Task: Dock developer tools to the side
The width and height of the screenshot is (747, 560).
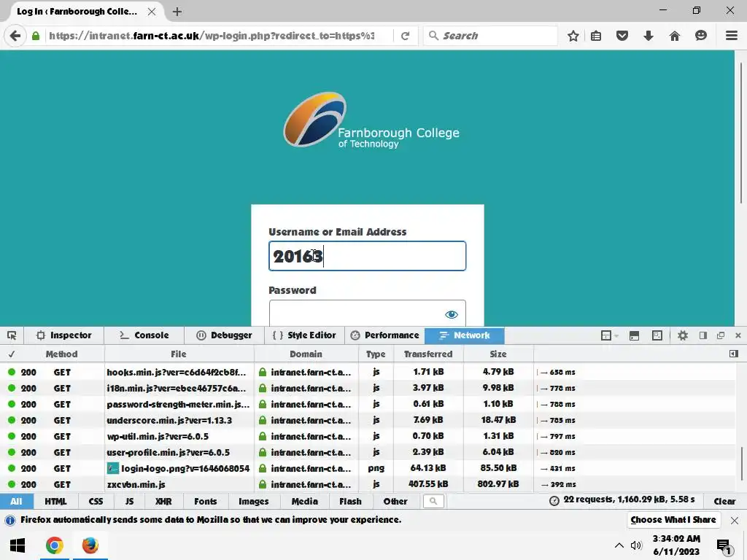Action: pyautogui.click(x=703, y=335)
